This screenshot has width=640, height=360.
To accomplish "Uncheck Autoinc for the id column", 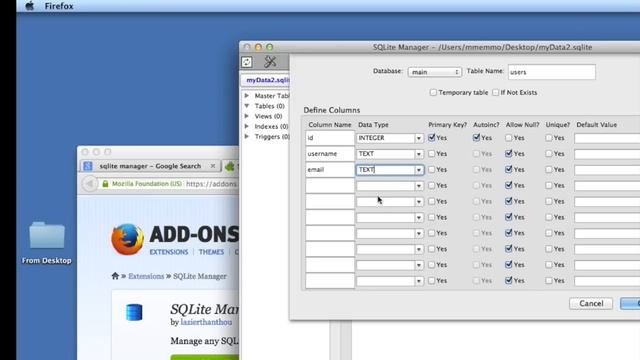I will (x=476, y=138).
